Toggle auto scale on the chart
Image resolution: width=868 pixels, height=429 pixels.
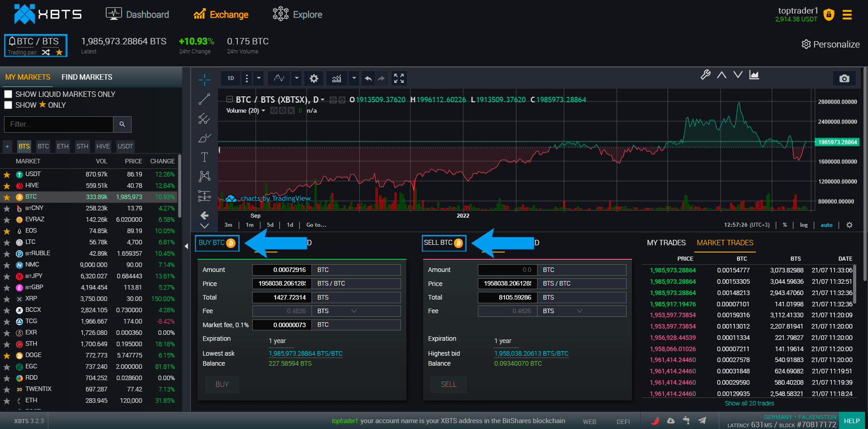click(x=826, y=225)
